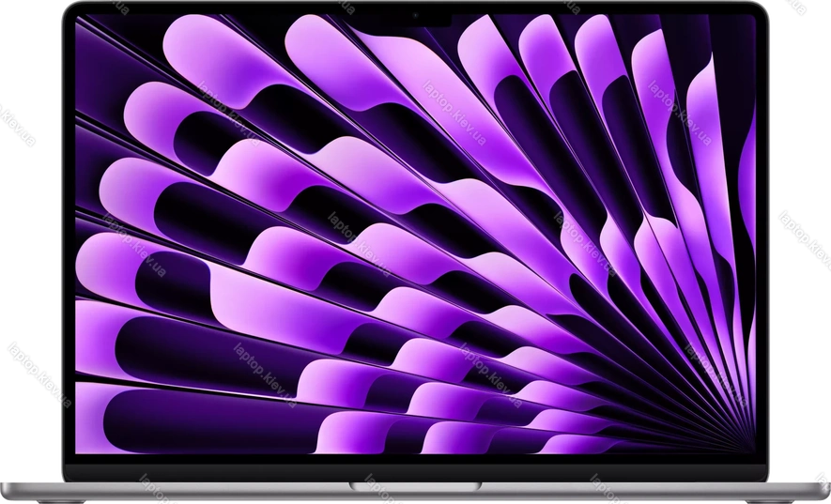831x504 pixels.
Task: Click the dark gap in the wallpaper's bottom-right corner
Action: click(748, 449)
